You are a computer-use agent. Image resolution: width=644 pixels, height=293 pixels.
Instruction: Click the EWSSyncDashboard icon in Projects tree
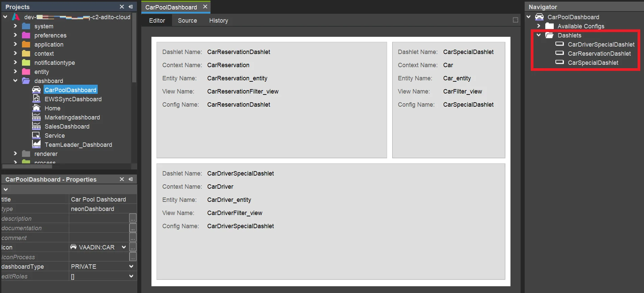pos(36,99)
